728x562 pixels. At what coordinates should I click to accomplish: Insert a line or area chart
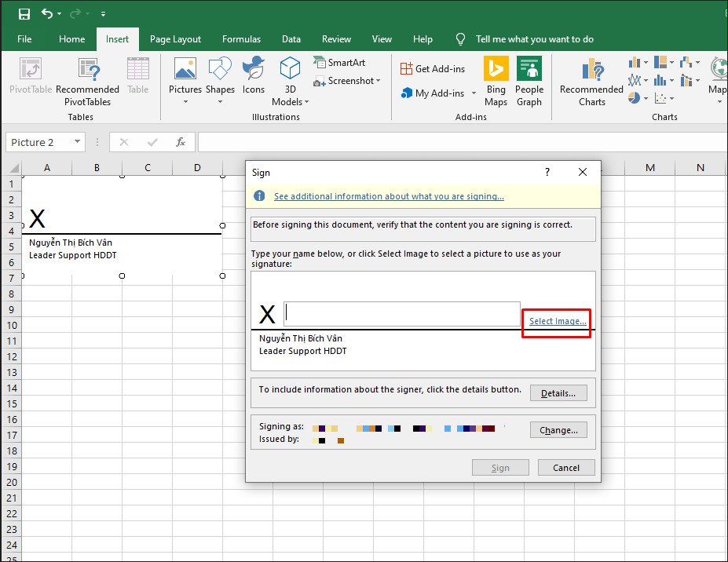[x=638, y=80]
